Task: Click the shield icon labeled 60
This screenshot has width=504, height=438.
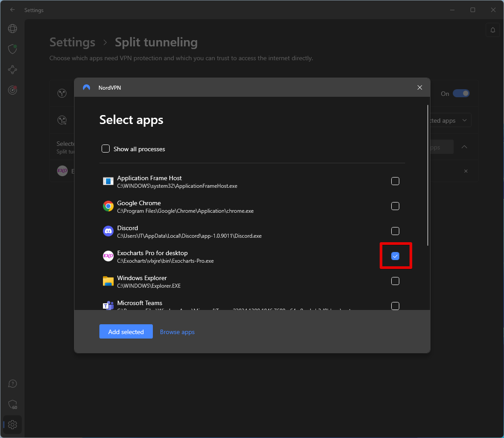Action: point(12,405)
